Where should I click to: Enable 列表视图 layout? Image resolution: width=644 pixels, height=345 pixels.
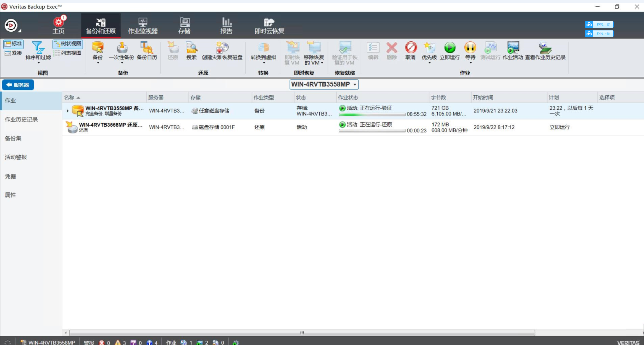click(68, 53)
